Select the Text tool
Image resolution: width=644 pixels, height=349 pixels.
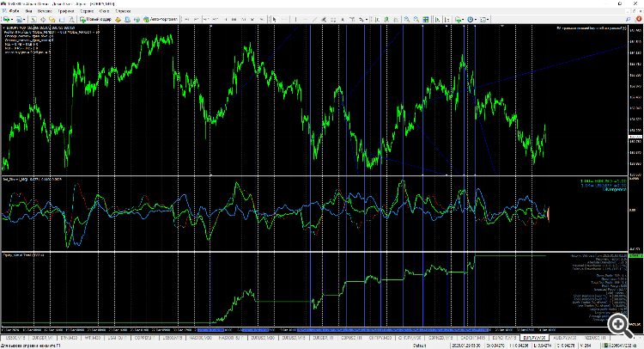coord(343,19)
